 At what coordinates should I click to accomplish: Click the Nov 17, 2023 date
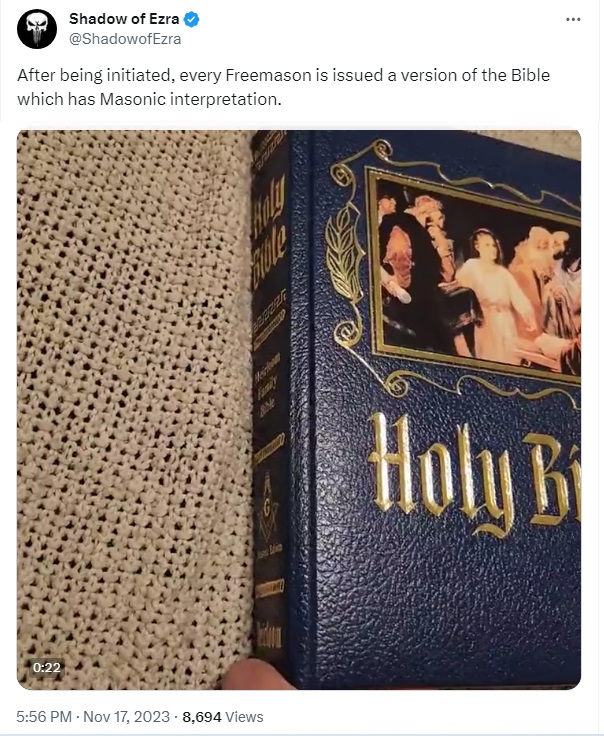point(126,717)
